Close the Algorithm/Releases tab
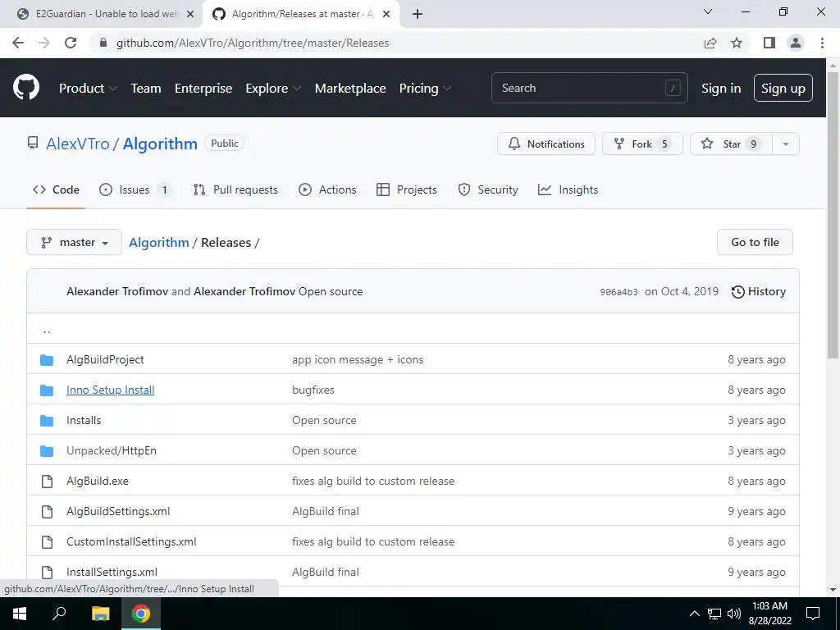This screenshot has height=630, width=840. coord(386,14)
